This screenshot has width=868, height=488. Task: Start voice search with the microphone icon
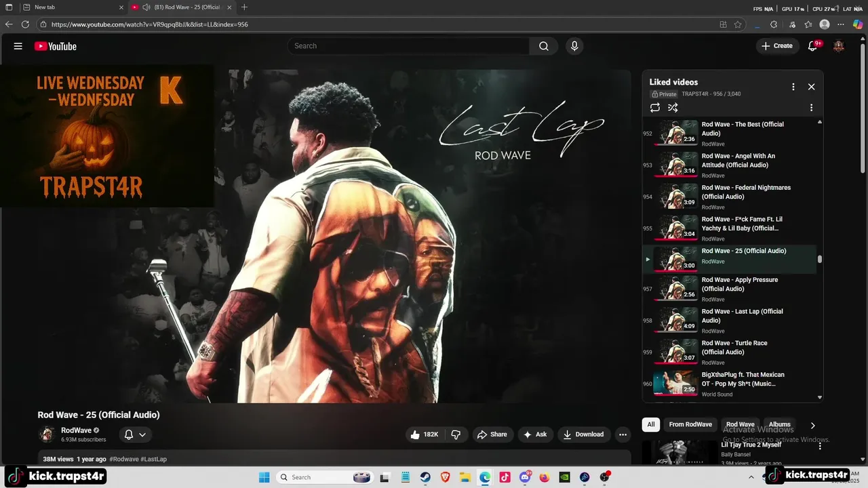pos(574,46)
